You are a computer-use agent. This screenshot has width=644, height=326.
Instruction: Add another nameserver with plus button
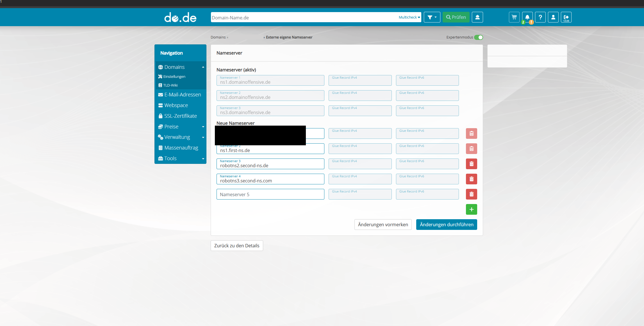click(472, 209)
